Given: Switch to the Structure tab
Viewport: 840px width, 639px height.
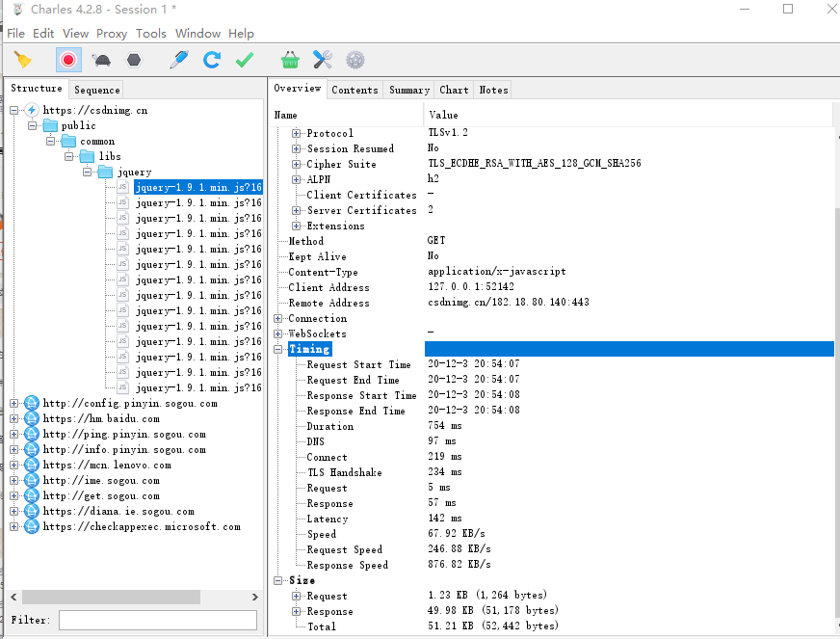Looking at the screenshot, I should [37, 88].
